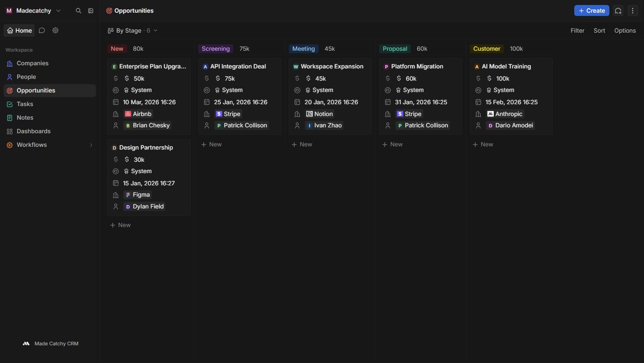Viewport: 644px width, 363px height.
Task: Open Tasks in the sidebar
Action: click(50, 104)
